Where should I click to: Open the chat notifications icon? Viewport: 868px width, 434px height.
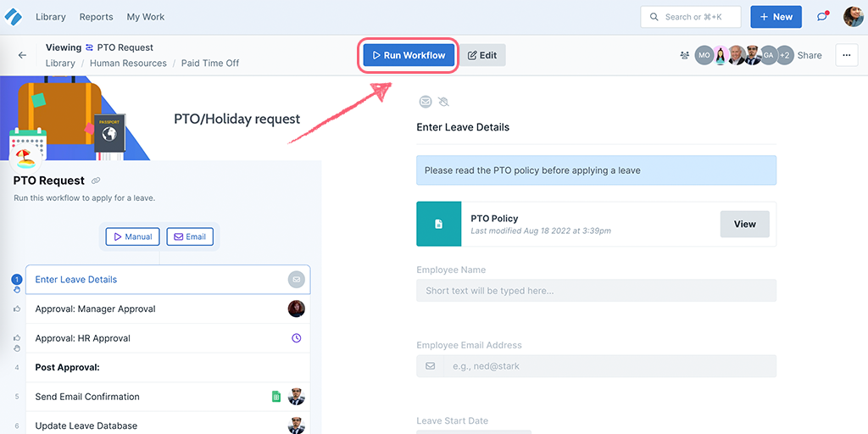click(822, 17)
